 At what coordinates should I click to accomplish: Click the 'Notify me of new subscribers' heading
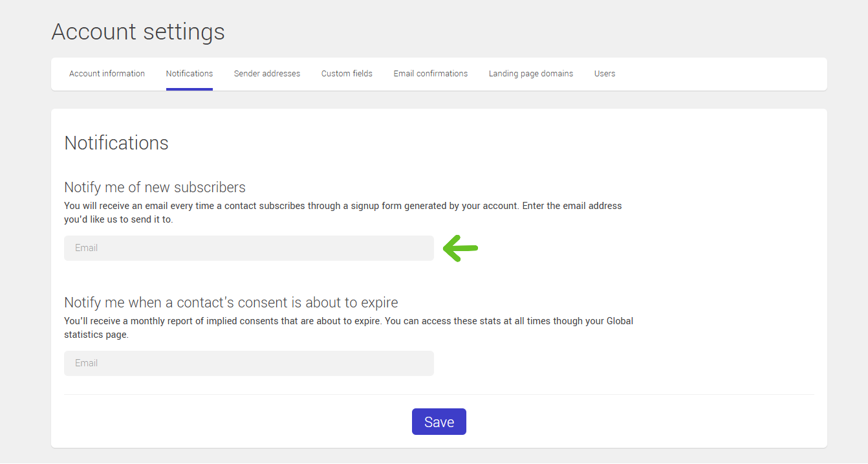coord(155,188)
